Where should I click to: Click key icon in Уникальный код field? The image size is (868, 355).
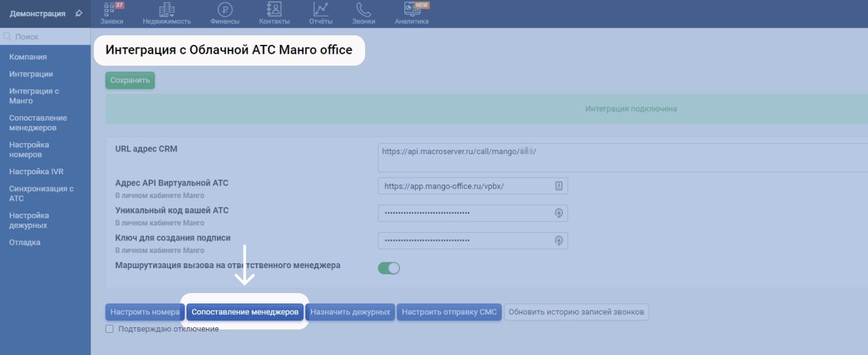558,213
